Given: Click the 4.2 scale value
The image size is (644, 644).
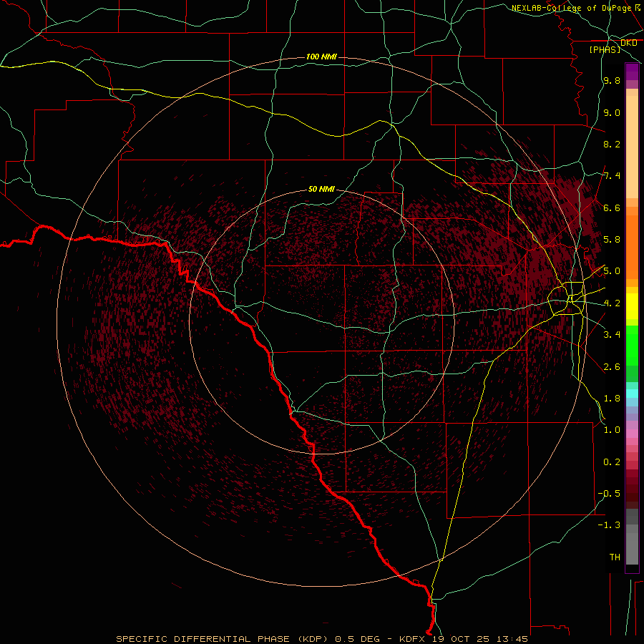Looking at the screenshot, I should 612,303.
